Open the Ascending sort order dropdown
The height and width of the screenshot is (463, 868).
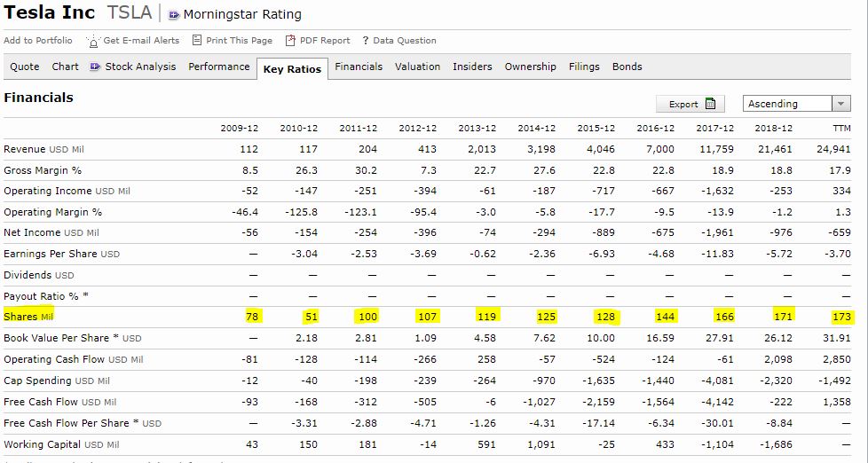coord(786,104)
